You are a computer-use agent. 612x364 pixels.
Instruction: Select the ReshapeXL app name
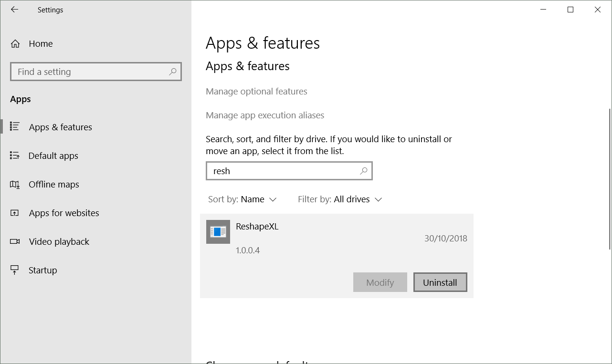pos(257,227)
